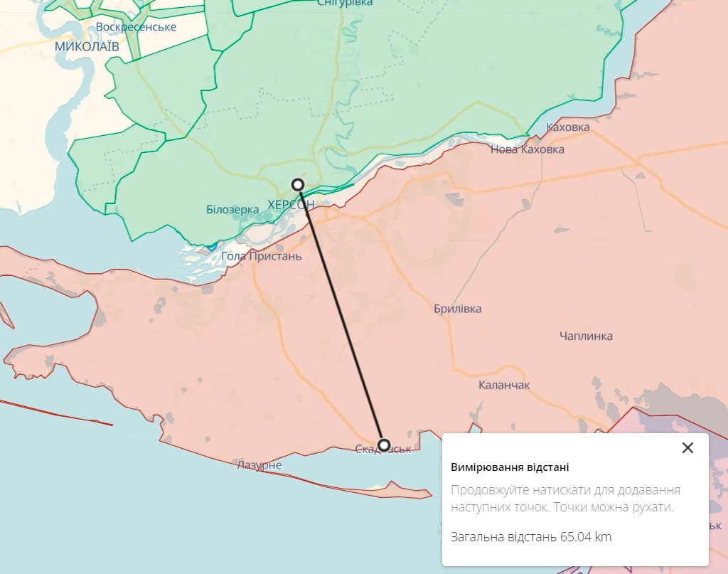Select the measurement start point near Херсон
The height and width of the screenshot is (574, 728).
click(298, 185)
